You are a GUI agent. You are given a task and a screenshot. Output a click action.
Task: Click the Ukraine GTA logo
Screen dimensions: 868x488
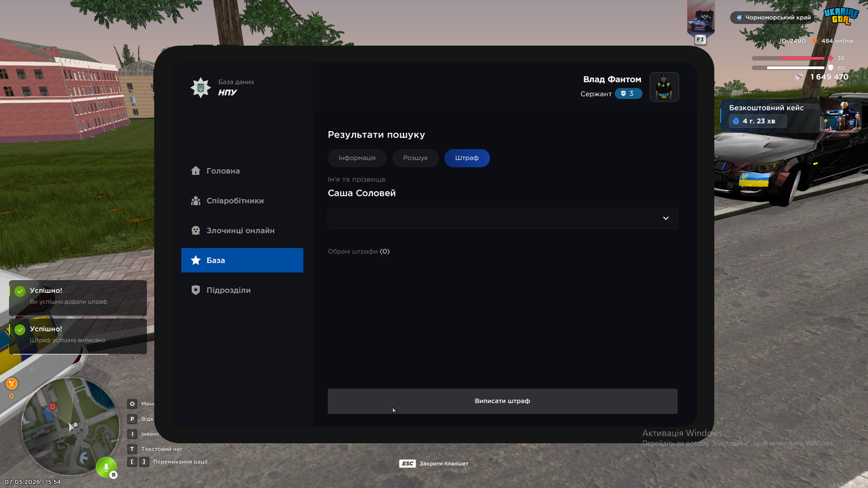[x=841, y=16]
